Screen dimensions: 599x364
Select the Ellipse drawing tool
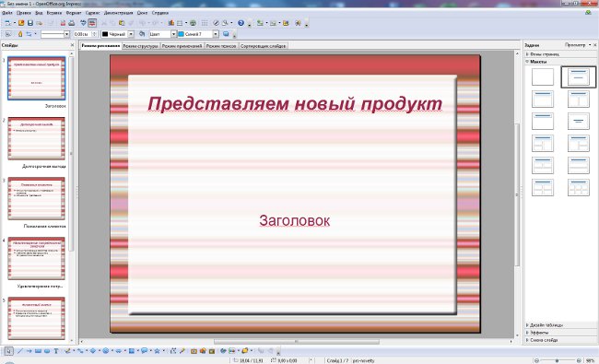pyautogui.click(x=47, y=350)
